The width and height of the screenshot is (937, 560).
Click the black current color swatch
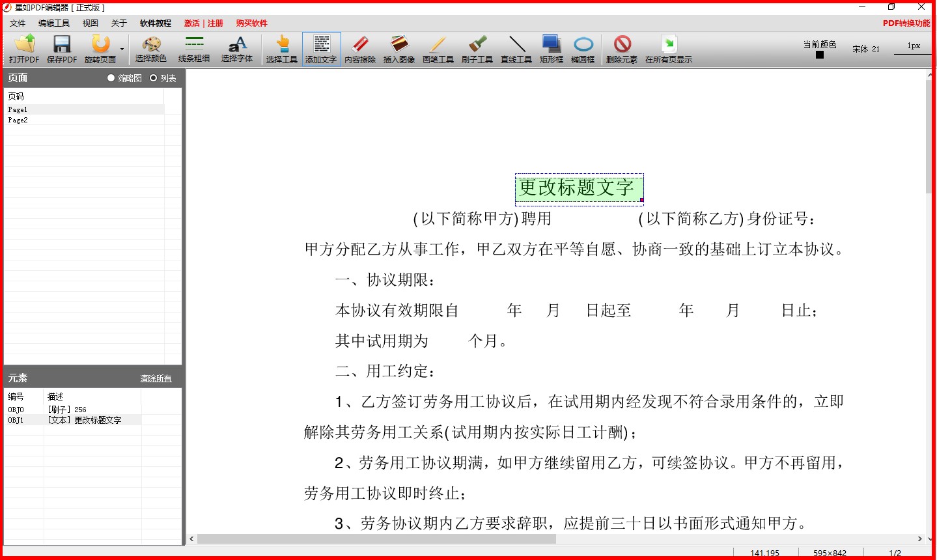pos(820,55)
